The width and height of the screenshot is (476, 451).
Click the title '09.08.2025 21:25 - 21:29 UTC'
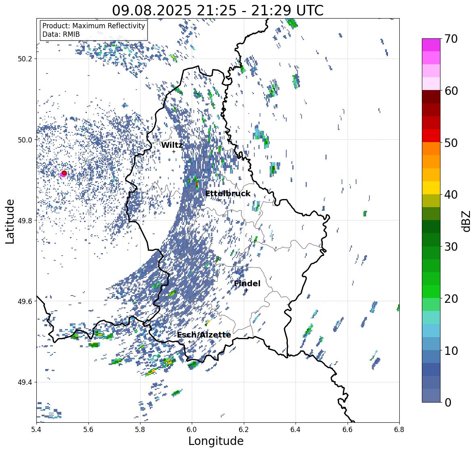pos(218,10)
